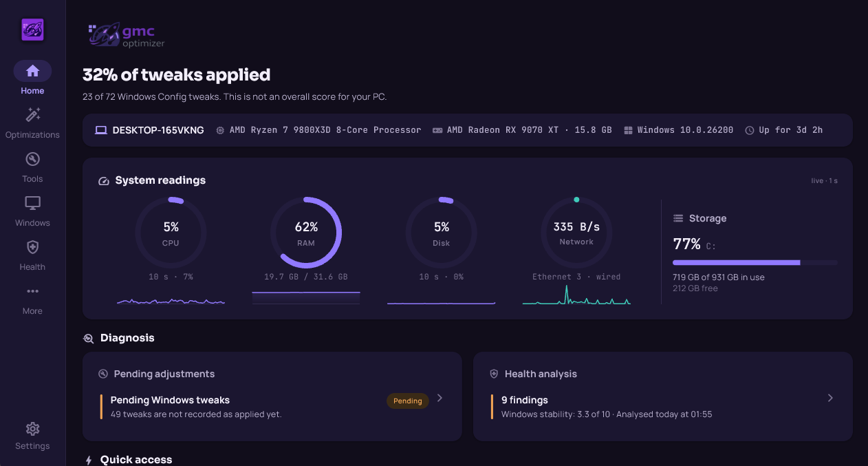The height and width of the screenshot is (466, 868).
Task: Click the Network 335 B/s gauge
Action: point(576,232)
